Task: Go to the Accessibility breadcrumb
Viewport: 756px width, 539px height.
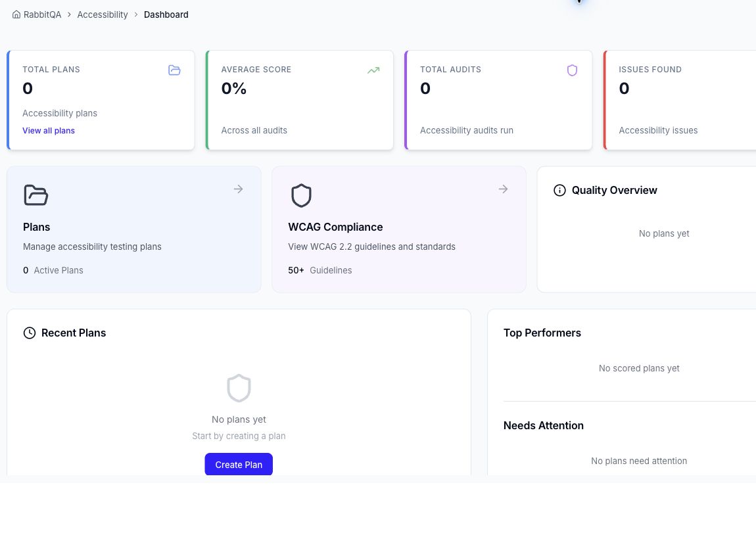Action: pos(102,14)
